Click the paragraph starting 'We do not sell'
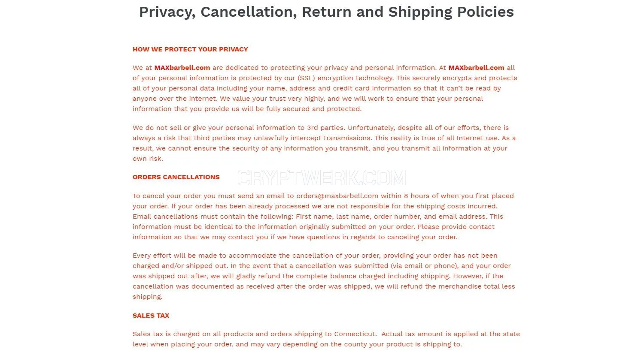 [324, 143]
